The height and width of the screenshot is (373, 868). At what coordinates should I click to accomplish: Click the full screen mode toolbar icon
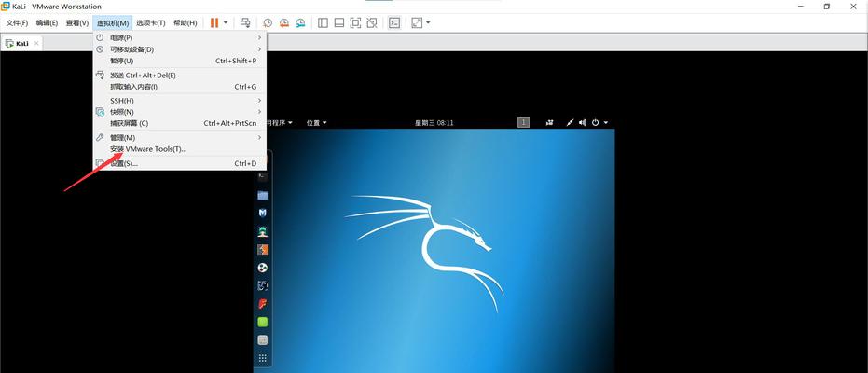tap(355, 22)
